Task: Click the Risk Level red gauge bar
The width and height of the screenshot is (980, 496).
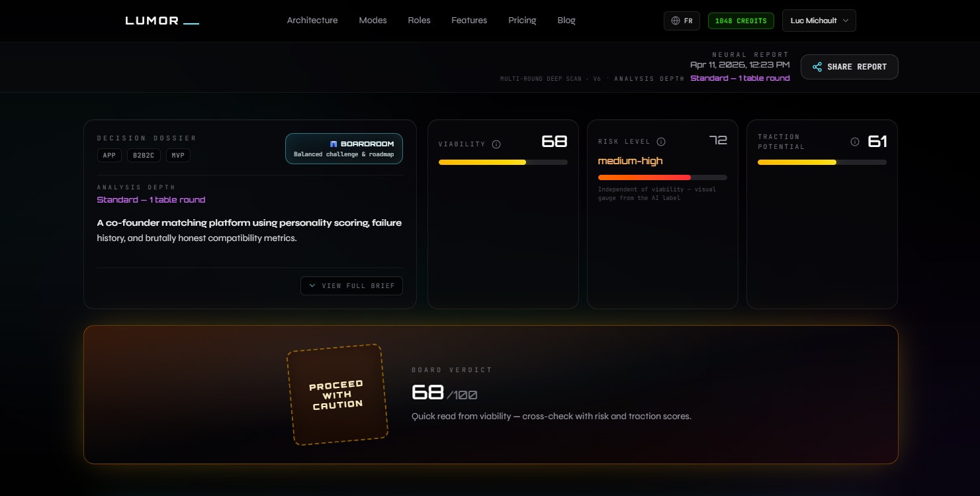Action: pos(662,177)
